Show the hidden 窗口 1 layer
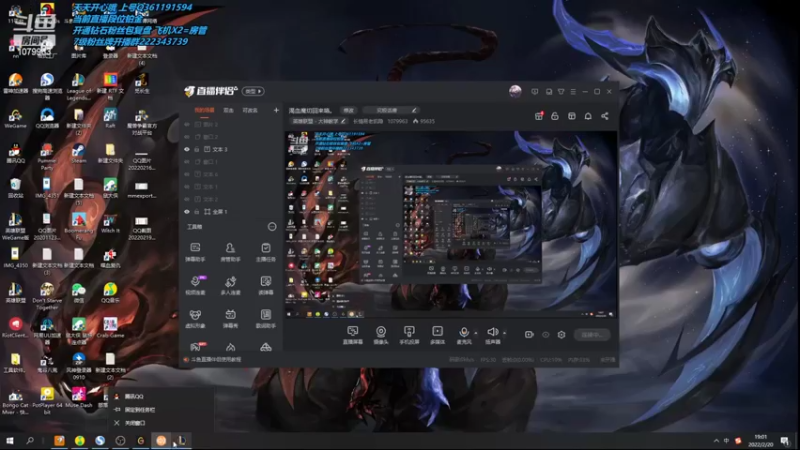 click(x=187, y=162)
